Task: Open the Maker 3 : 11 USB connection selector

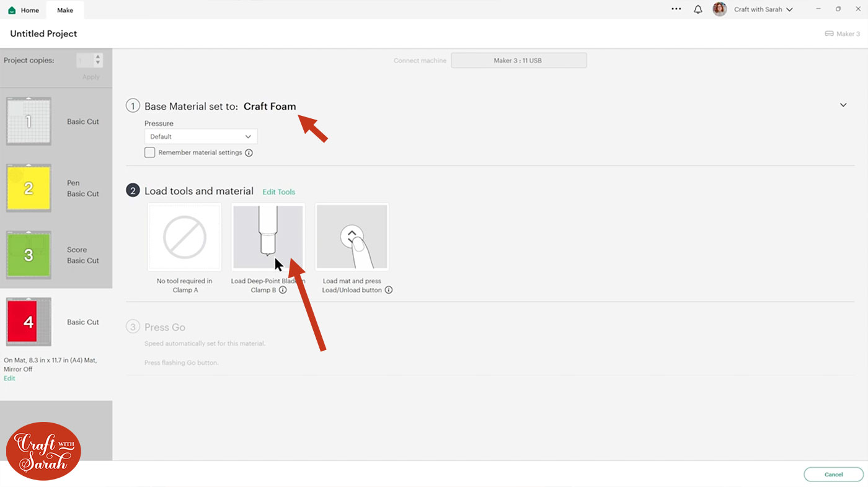Action: point(518,60)
